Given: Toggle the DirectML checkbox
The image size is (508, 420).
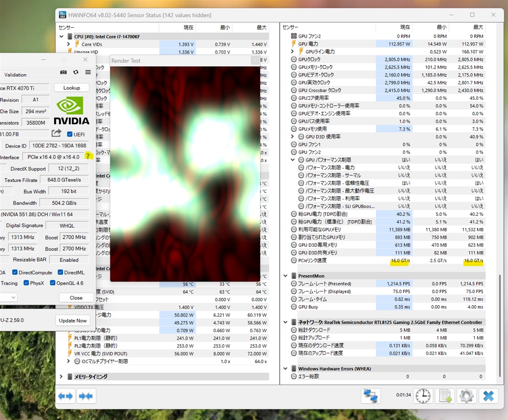Looking at the screenshot, I should pyautogui.click(x=60, y=272).
